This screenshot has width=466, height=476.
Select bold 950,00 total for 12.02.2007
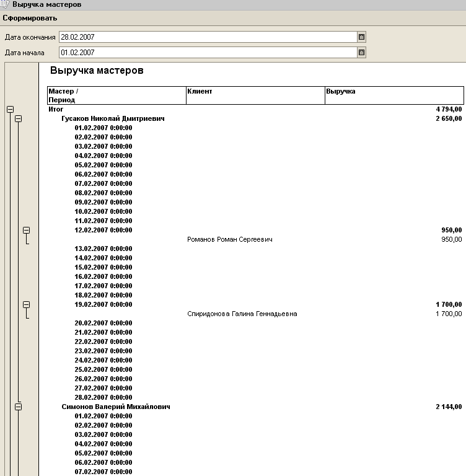[451, 230]
